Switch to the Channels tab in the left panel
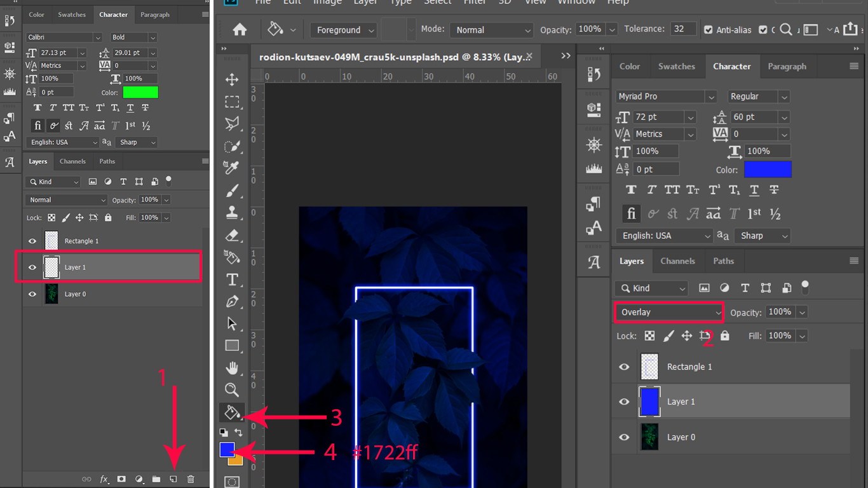This screenshot has width=868, height=488. pyautogui.click(x=72, y=161)
